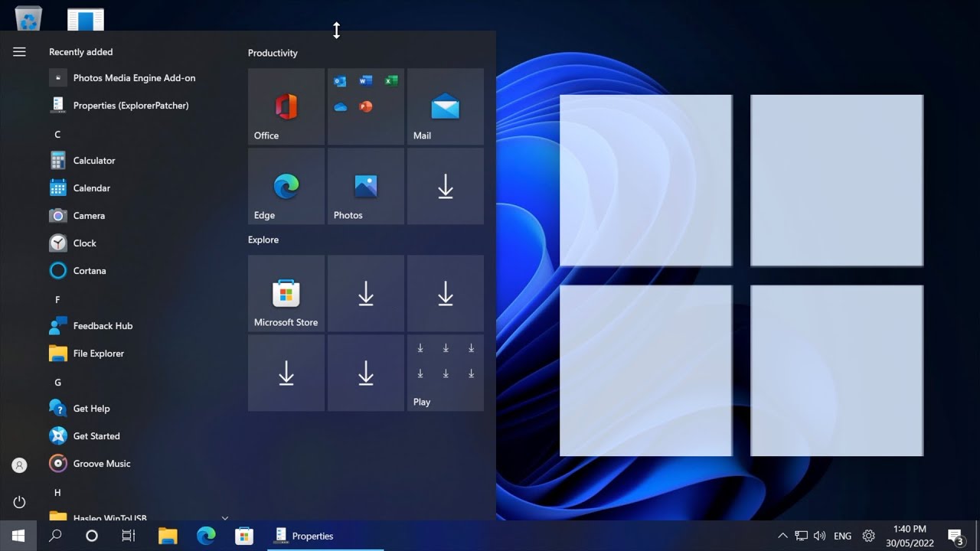Open Feedback Hub from the app list
The width and height of the screenshot is (980, 551).
[x=139, y=326]
